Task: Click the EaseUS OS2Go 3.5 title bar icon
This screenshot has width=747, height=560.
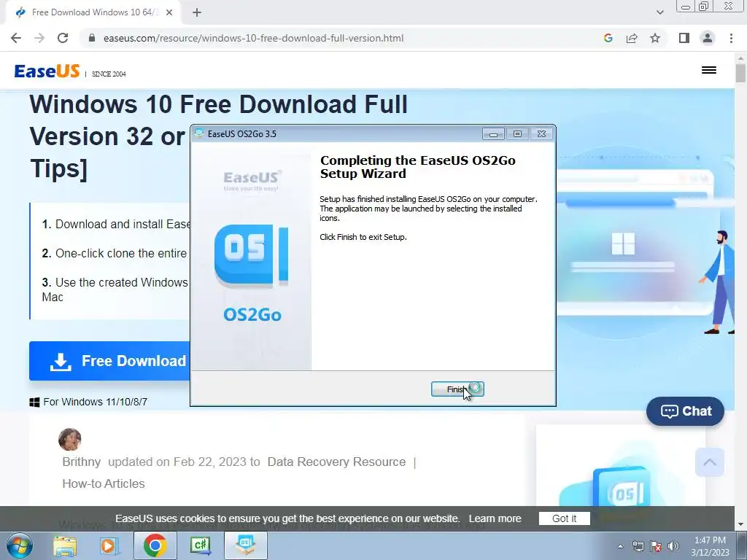Action: coord(199,133)
